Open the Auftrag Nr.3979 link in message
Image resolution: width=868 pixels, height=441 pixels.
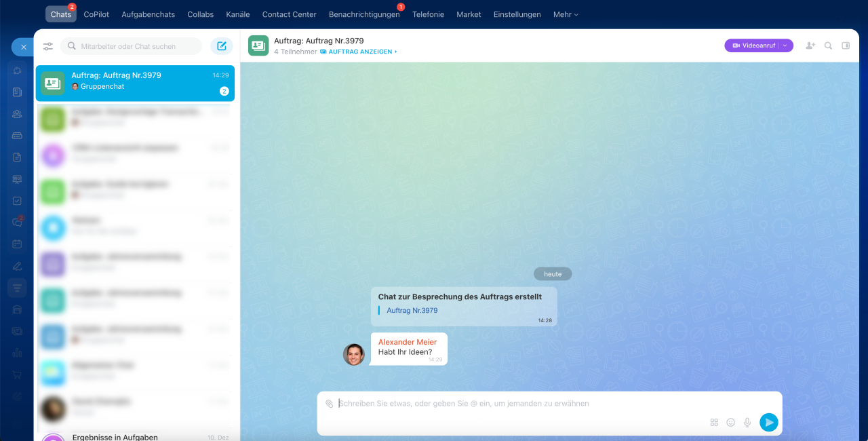412,311
